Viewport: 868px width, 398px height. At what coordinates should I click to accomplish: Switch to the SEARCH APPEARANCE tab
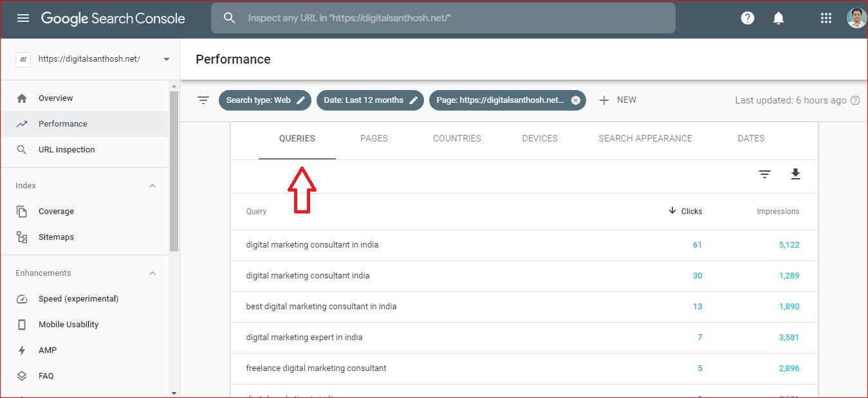tap(645, 138)
